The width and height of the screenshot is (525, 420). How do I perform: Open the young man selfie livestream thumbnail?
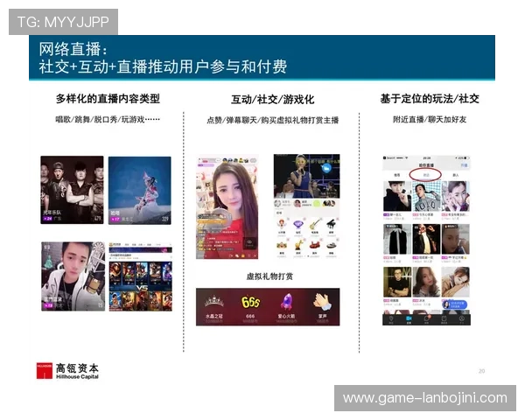(73, 276)
